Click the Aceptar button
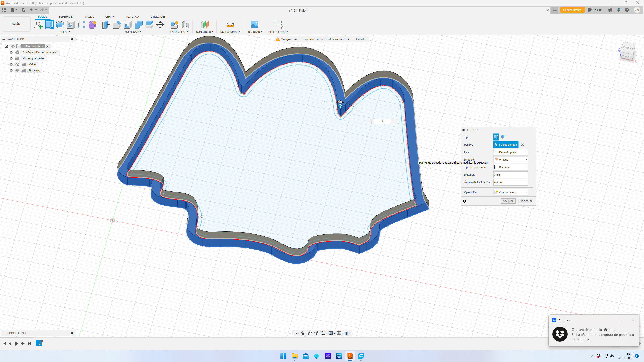The image size is (644, 362). point(508,201)
